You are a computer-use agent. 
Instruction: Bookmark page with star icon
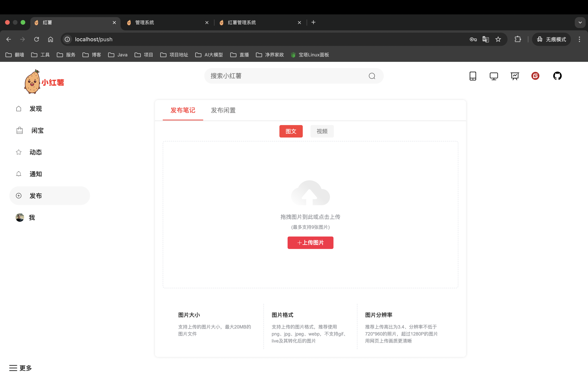[x=498, y=39]
